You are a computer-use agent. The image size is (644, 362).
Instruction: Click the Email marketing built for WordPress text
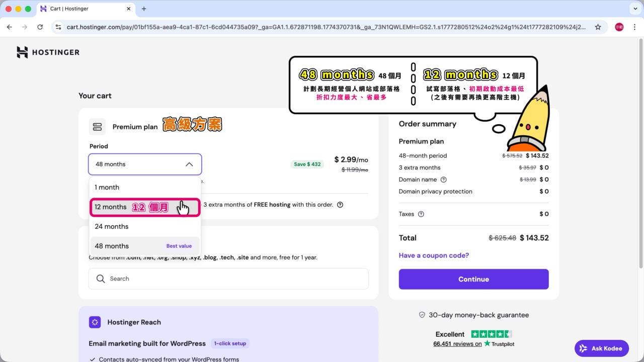click(147, 343)
